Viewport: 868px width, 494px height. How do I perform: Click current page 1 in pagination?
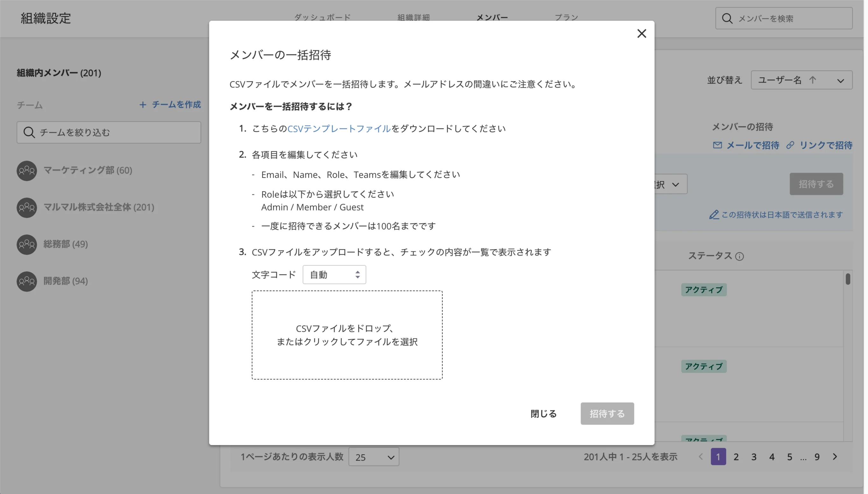point(718,457)
